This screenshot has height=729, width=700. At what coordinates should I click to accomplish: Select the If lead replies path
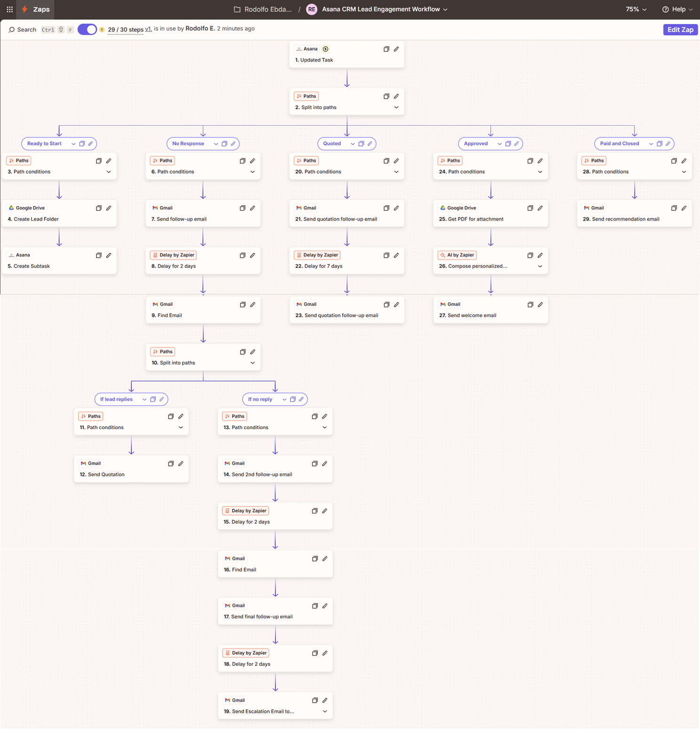[116, 399]
